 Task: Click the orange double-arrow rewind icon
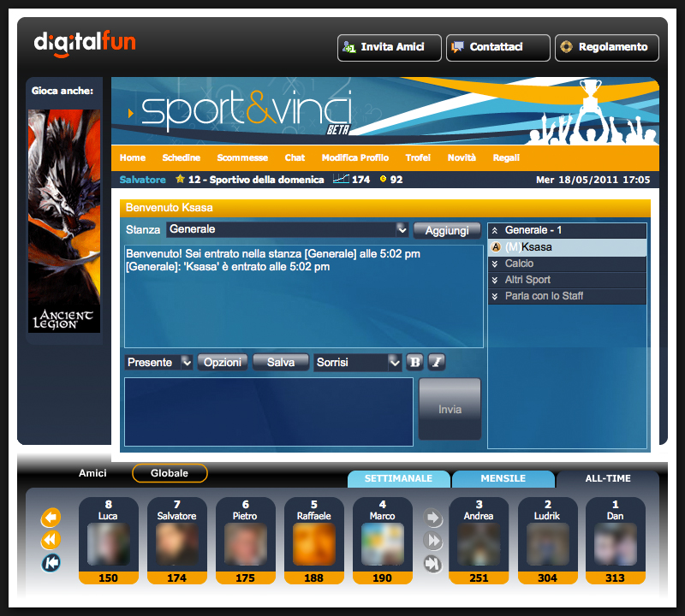(51, 540)
